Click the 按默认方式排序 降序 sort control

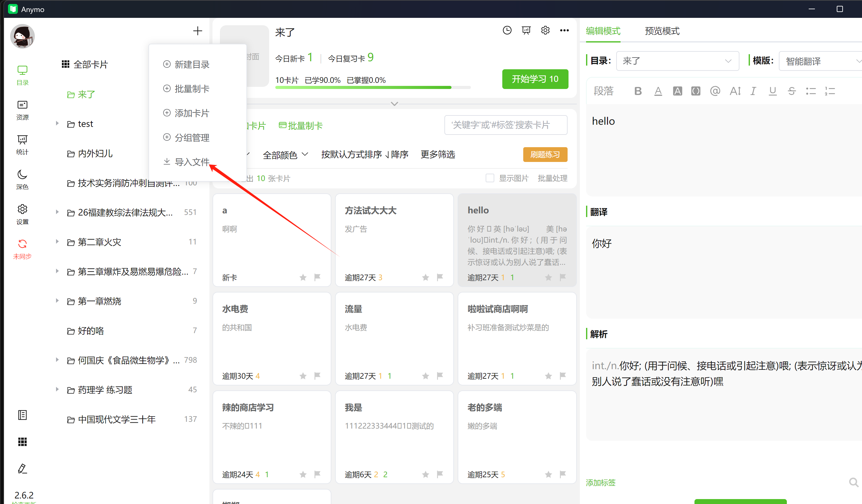[x=365, y=155]
